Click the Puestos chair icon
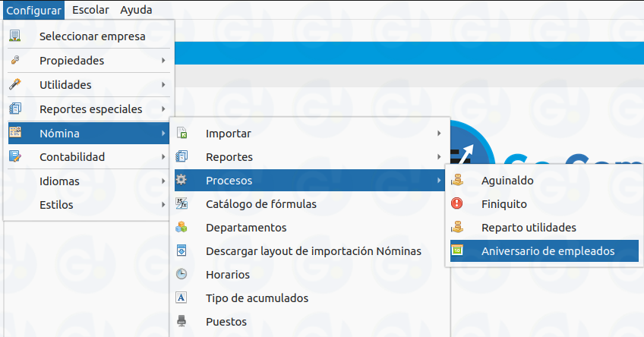 [182, 321]
